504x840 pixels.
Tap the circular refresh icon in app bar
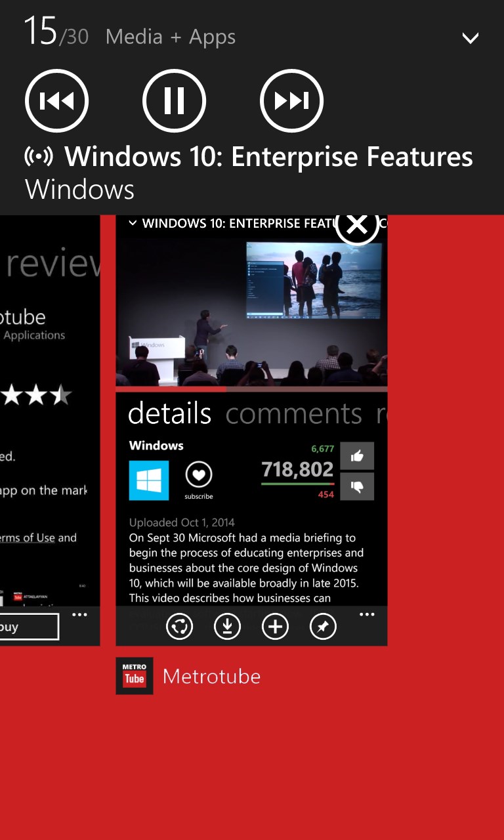(x=179, y=627)
